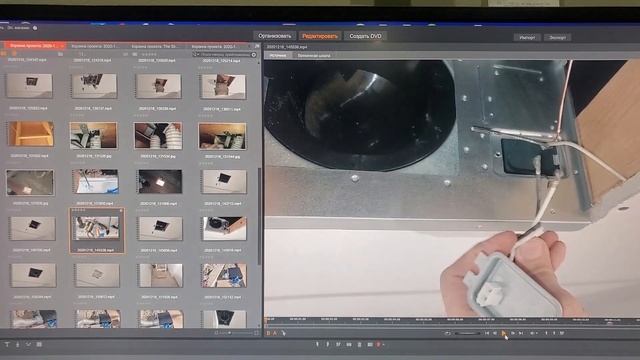Click the second icon on the timeline's left toolbar
Viewport: 640px width, 360px height.
coord(18,345)
